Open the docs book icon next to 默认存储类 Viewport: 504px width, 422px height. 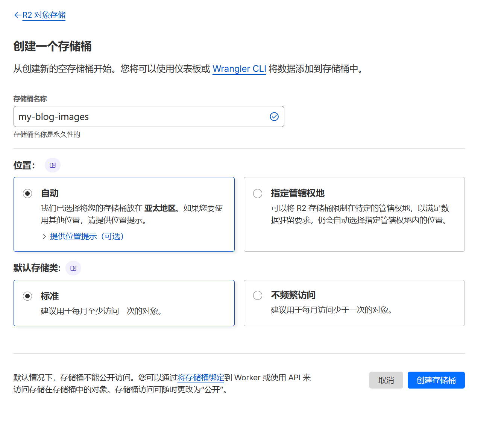tap(73, 268)
